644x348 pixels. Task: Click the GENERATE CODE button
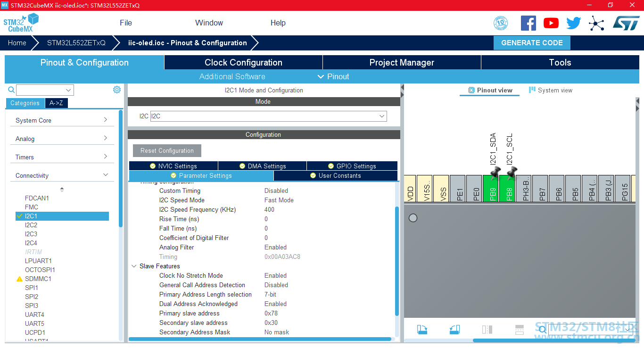click(532, 43)
